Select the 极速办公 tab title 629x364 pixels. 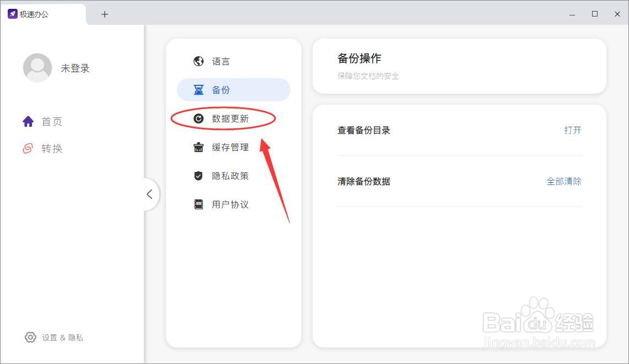(34, 14)
